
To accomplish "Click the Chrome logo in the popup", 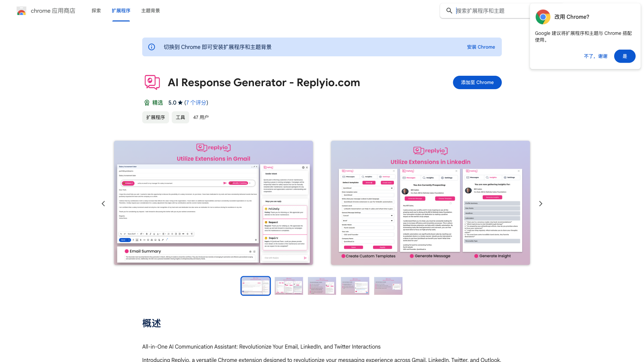I will coord(543,17).
